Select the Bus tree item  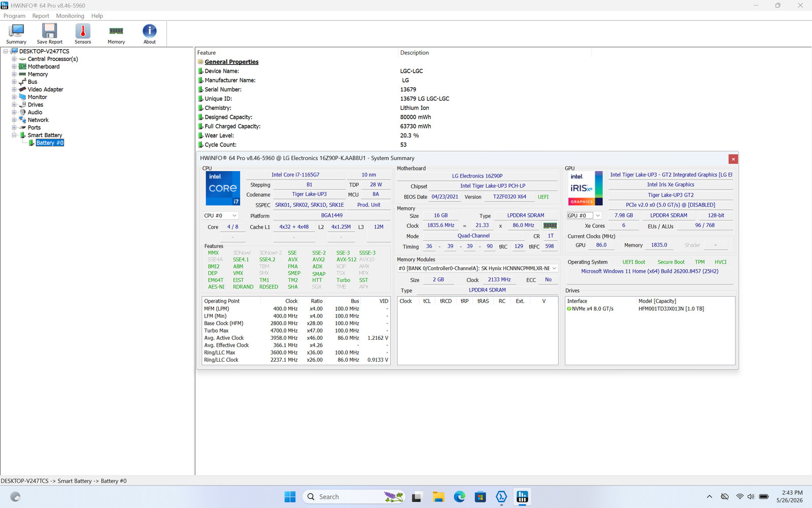click(32, 82)
